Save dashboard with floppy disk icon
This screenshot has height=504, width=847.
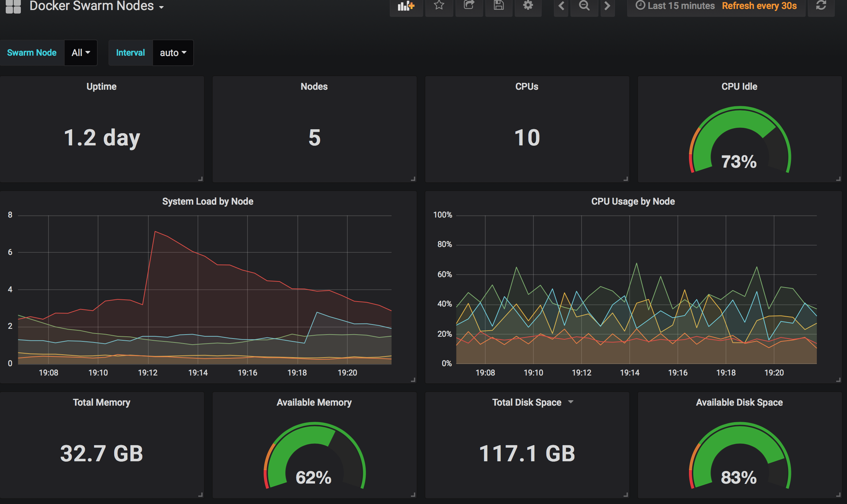[499, 5]
